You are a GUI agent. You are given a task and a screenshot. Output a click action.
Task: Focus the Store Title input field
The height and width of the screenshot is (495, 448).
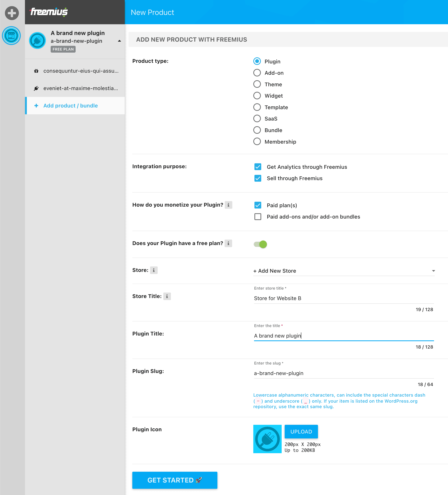tap(344, 298)
